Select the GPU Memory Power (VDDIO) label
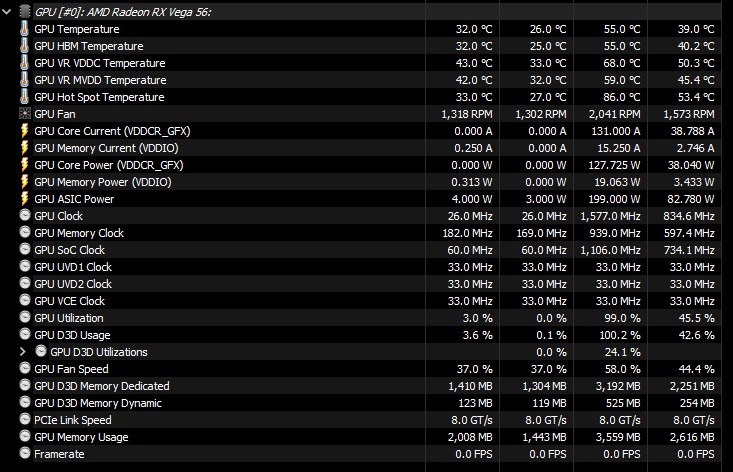The height and width of the screenshot is (472, 733). [x=103, y=182]
